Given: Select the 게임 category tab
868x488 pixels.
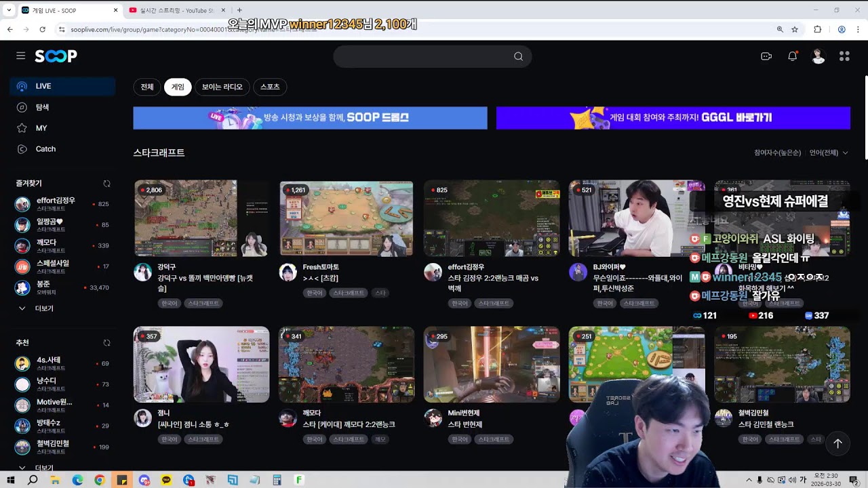Looking at the screenshot, I should tap(178, 87).
